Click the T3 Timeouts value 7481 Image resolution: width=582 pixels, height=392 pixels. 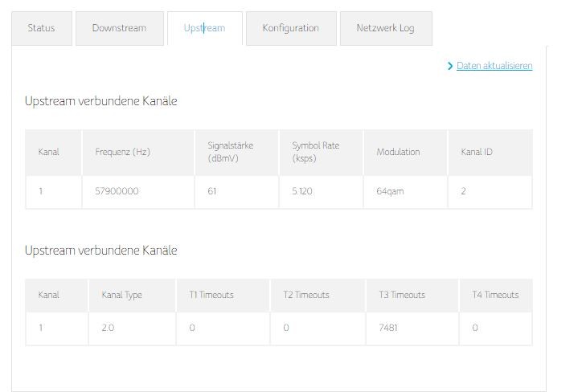(390, 328)
